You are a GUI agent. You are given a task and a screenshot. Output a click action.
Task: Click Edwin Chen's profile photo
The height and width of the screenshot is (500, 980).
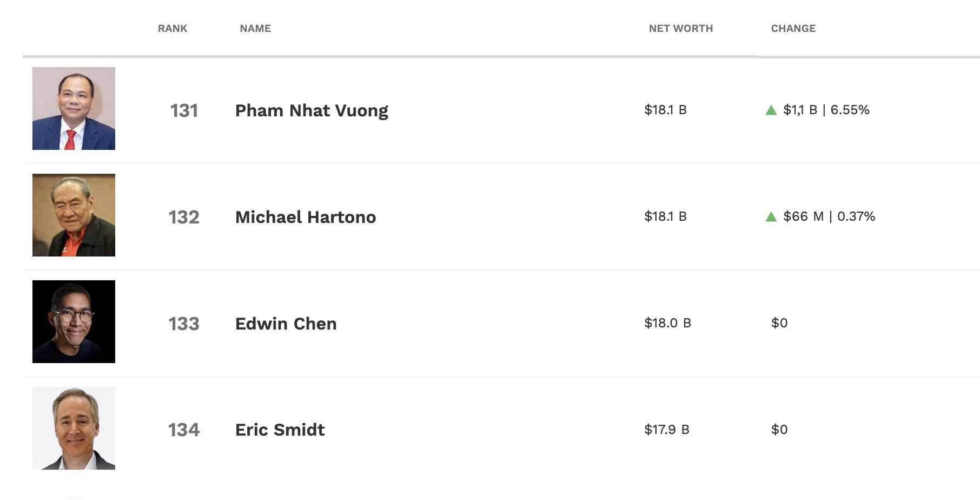pos(74,321)
